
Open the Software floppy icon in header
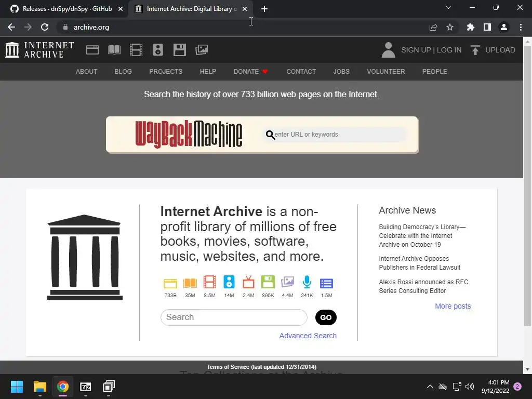179,50
